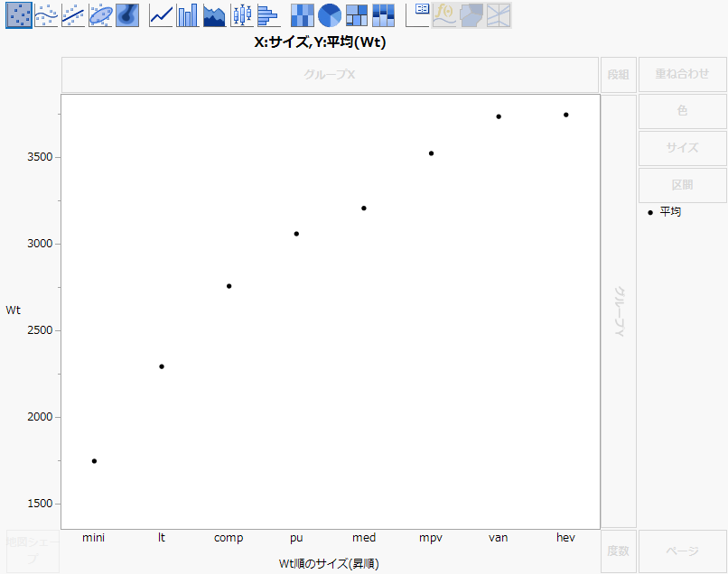Select the Ellipse element icon
728x574 pixels.
point(100,15)
